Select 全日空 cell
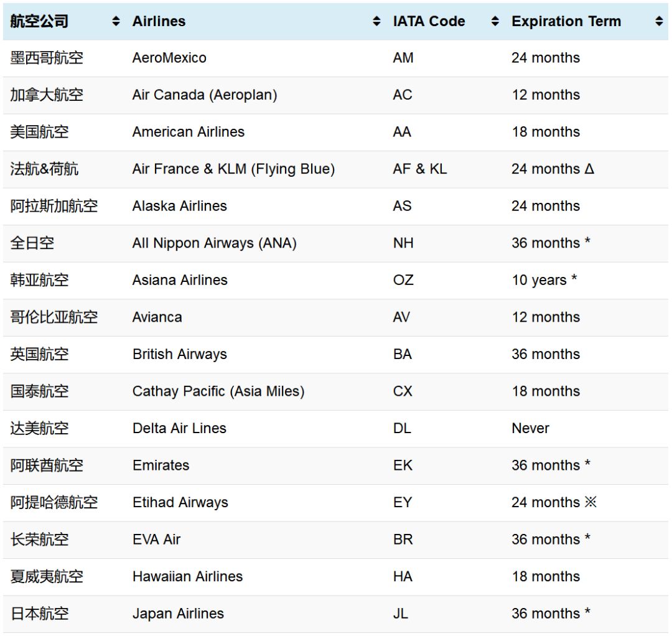The width and height of the screenshot is (672, 636). (x=32, y=243)
